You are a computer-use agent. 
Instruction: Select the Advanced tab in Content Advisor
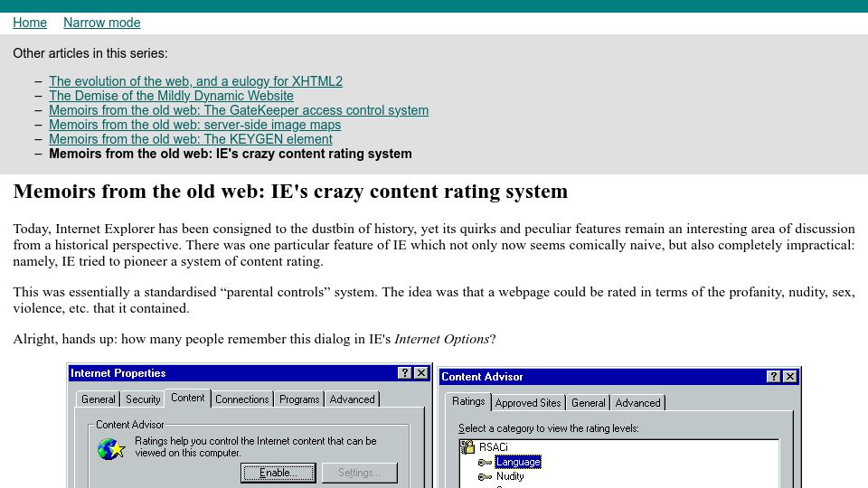click(x=637, y=403)
